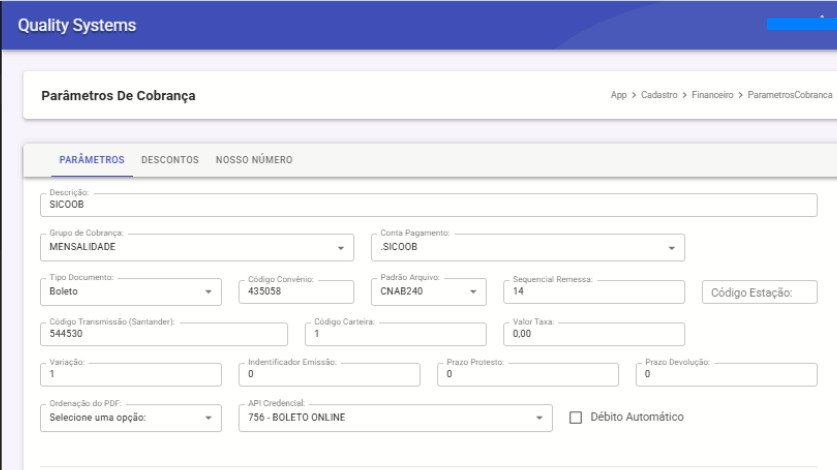Click the Cadastro breadcrumb link
This screenshot has height=470, width=837.
coord(657,96)
